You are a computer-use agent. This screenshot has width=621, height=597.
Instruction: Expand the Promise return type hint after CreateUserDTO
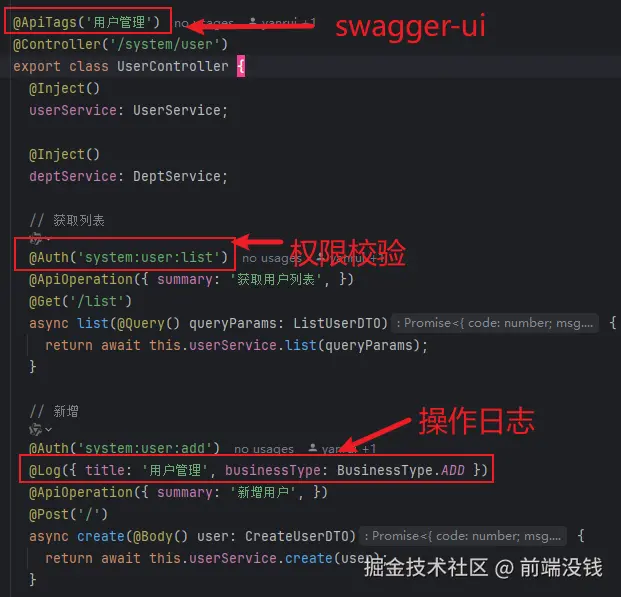point(463,536)
